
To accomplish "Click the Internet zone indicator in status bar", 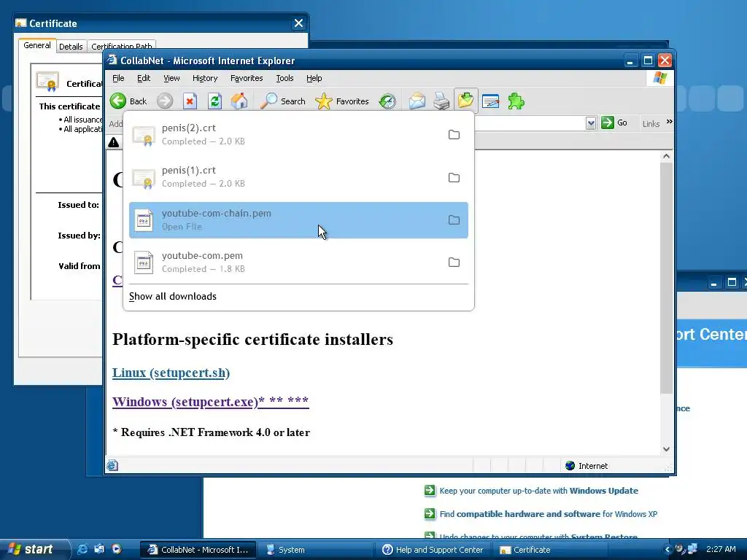I will click(587, 466).
